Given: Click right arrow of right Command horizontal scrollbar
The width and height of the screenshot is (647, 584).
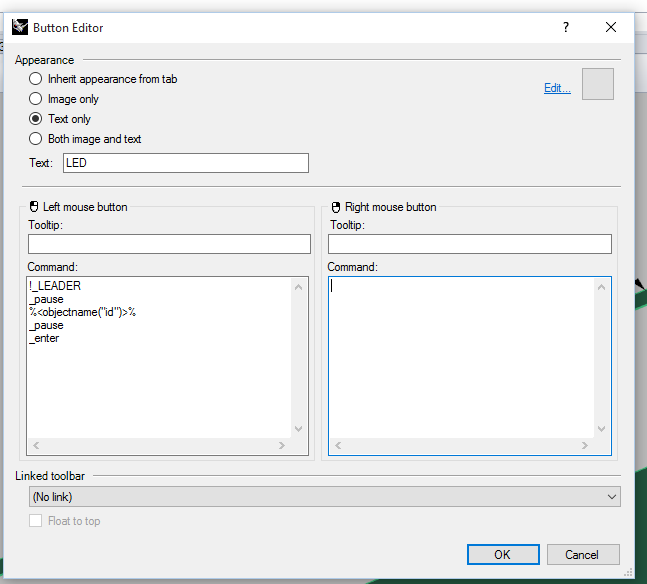Looking at the screenshot, I should pos(584,445).
